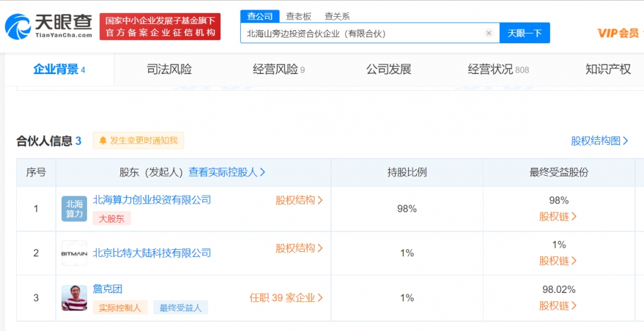The height and width of the screenshot is (331, 644).
Task: Open the 詹克团 person link
Action: pyautogui.click(x=108, y=289)
